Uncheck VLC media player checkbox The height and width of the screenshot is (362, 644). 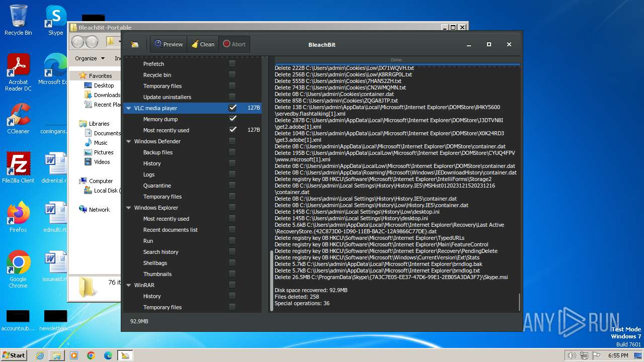click(232, 108)
